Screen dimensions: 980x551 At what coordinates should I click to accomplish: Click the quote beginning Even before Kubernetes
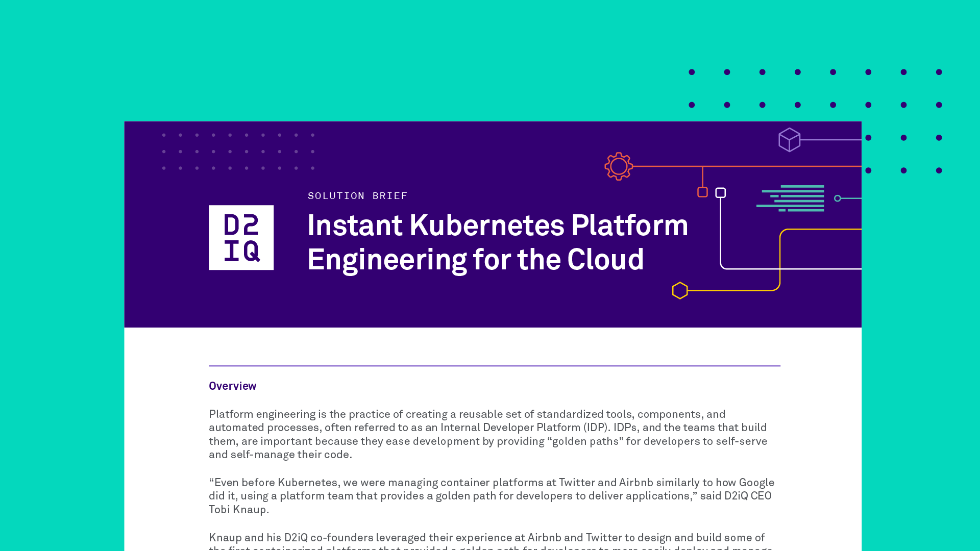point(492,496)
